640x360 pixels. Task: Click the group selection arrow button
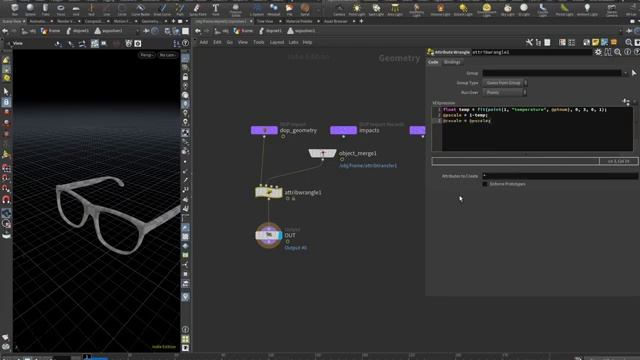tap(634, 73)
